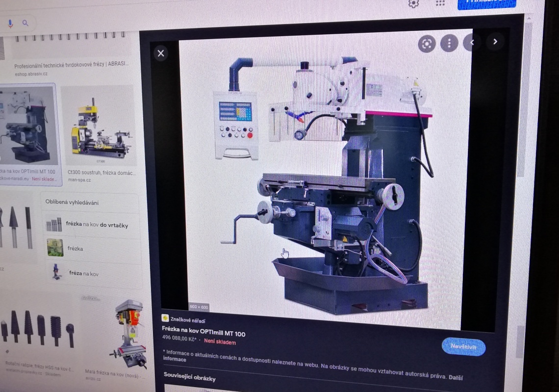Image resolution: width=559 pixels, height=392 pixels.
Task: Go to next image arrow
Action: point(495,42)
